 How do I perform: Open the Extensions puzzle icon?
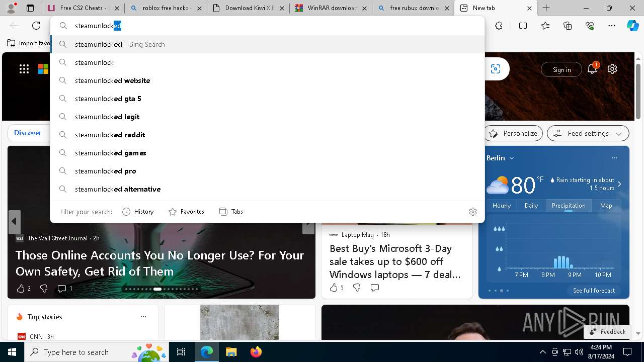click(x=499, y=26)
